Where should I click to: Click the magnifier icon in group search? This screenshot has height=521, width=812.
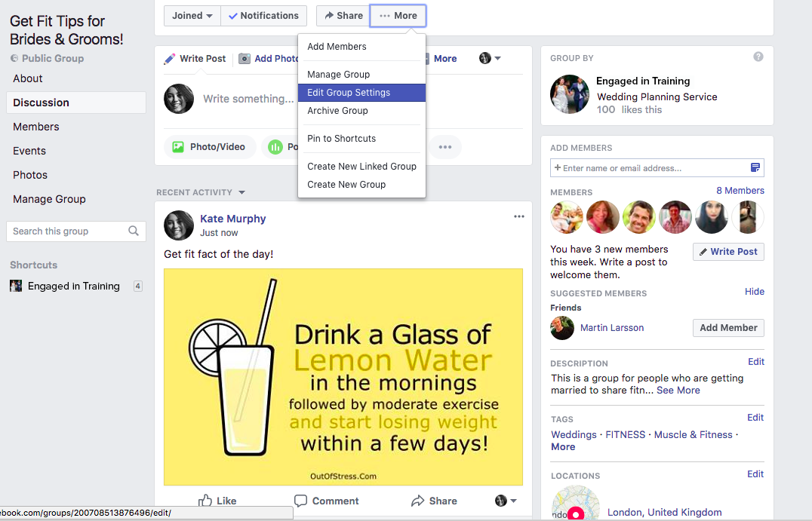click(x=134, y=231)
